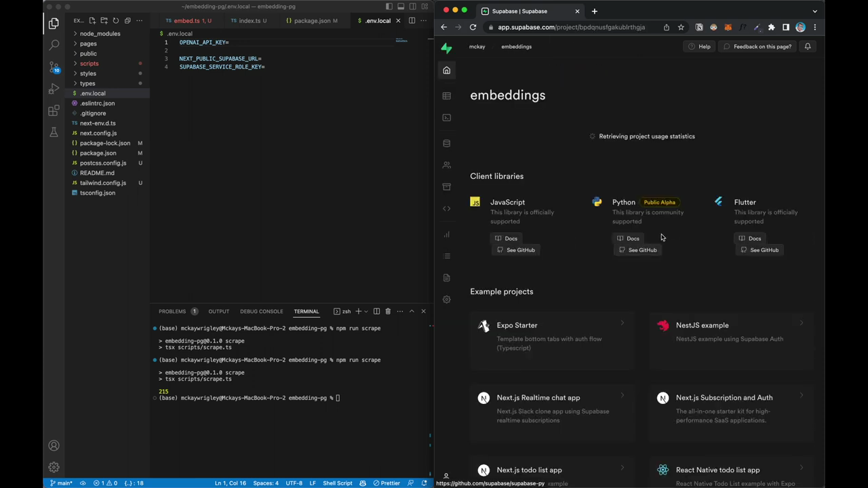Screen dimensions: 868x488
Task: Open the Run and Debug view
Action: 54,89
